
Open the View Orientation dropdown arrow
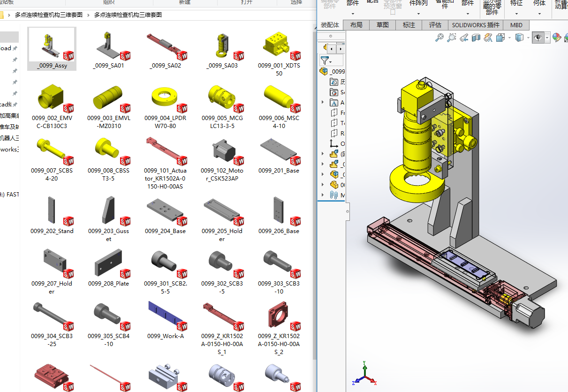(509, 38)
